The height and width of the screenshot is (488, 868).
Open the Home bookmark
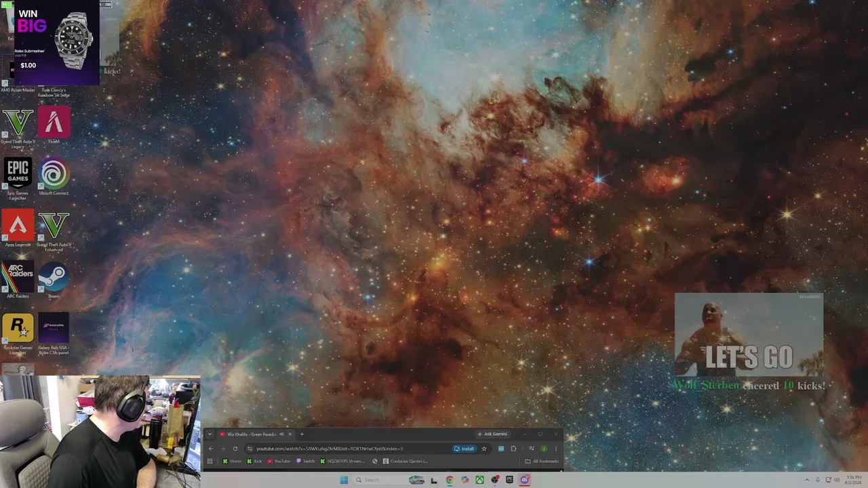(x=232, y=462)
